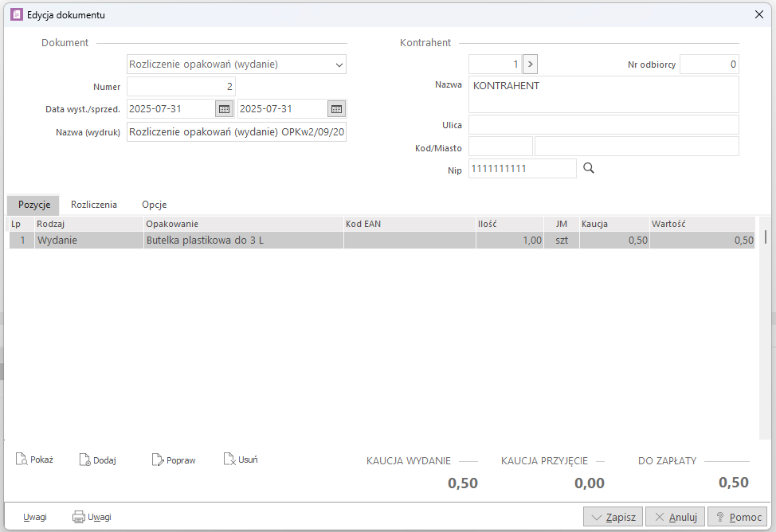
Task: Click the positions table vertical scrollbar
Action: point(766,237)
